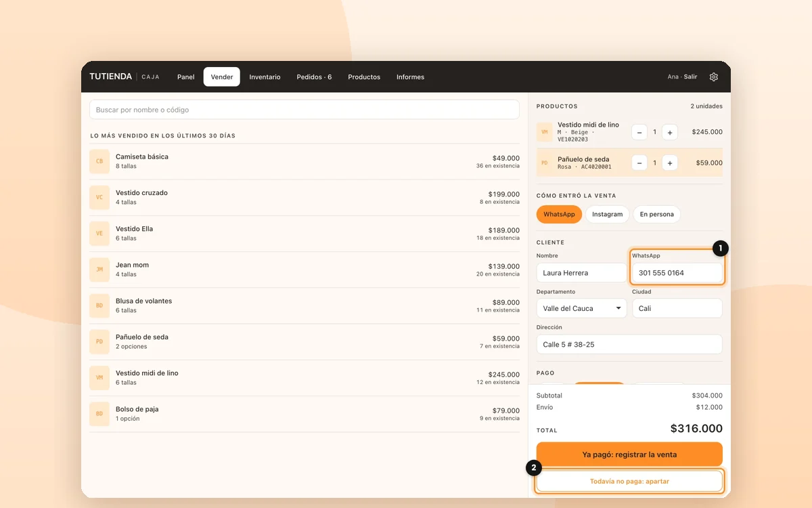Viewport: 812px width, 508px height.
Task: Click the Ciudad field showing Cali
Action: pyautogui.click(x=677, y=308)
